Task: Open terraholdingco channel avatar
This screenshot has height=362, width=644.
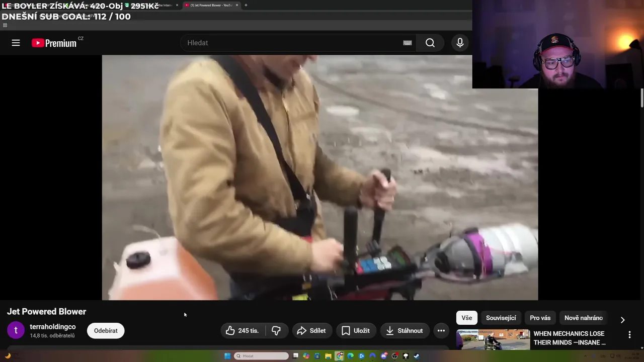Action: [x=16, y=330]
